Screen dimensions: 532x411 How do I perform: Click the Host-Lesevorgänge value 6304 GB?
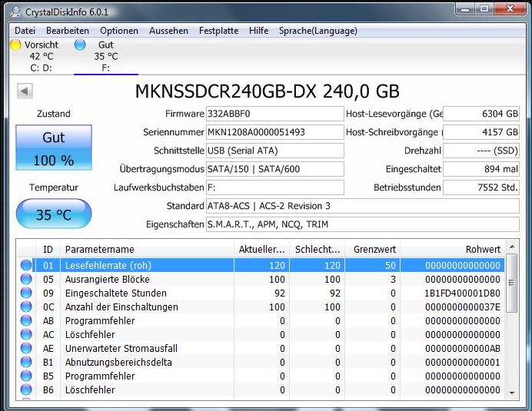(481, 114)
